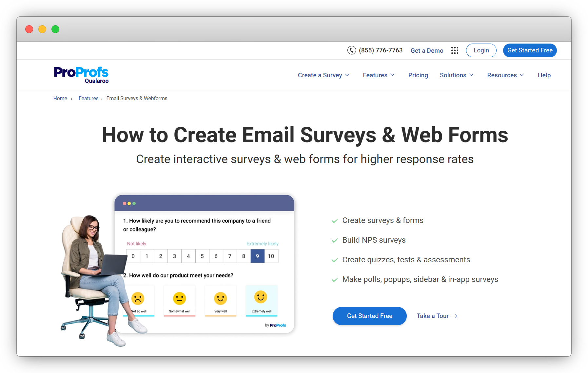Select NPS score 3
The image size is (588, 373).
click(174, 256)
